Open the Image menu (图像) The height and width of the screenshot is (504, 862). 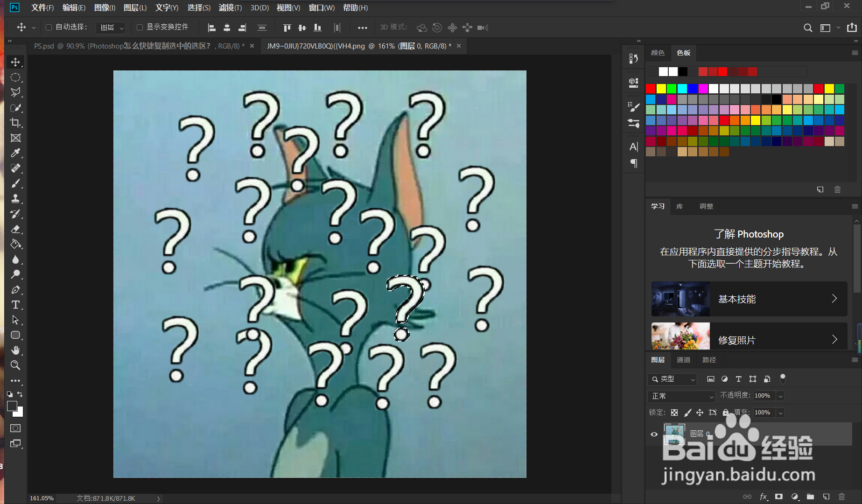[x=105, y=8]
